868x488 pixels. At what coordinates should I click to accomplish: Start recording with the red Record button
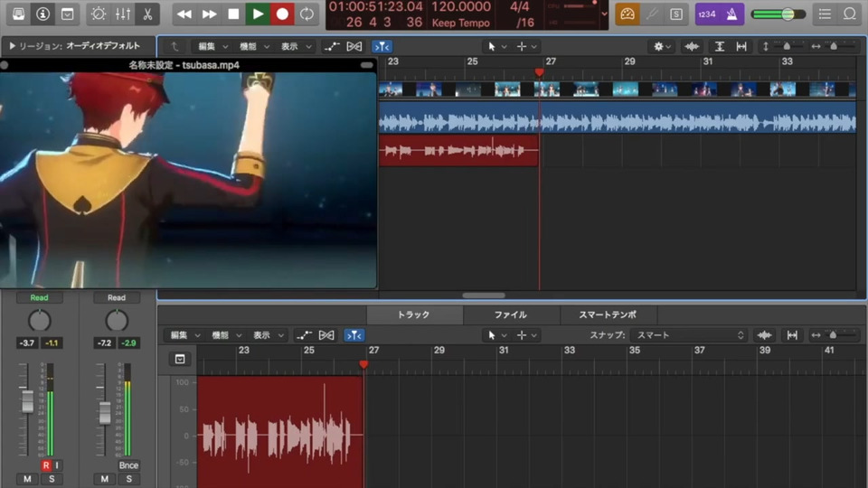point(282,14)
